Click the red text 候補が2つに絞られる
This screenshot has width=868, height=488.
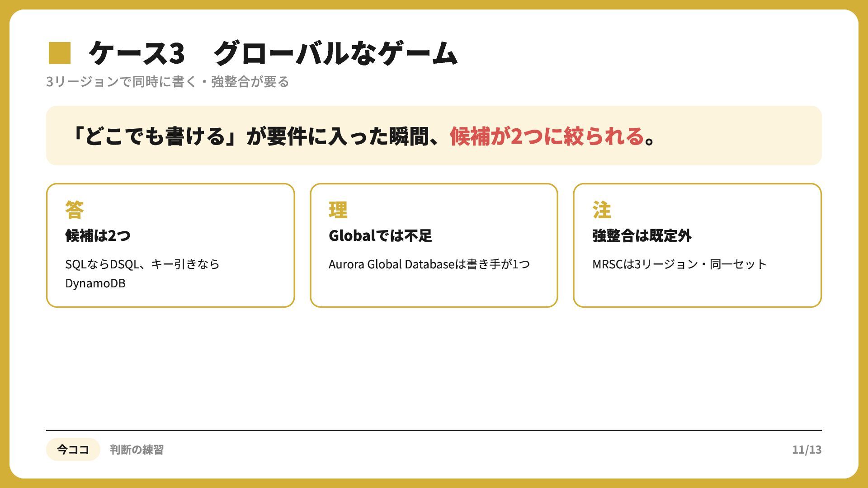[547, 136]
